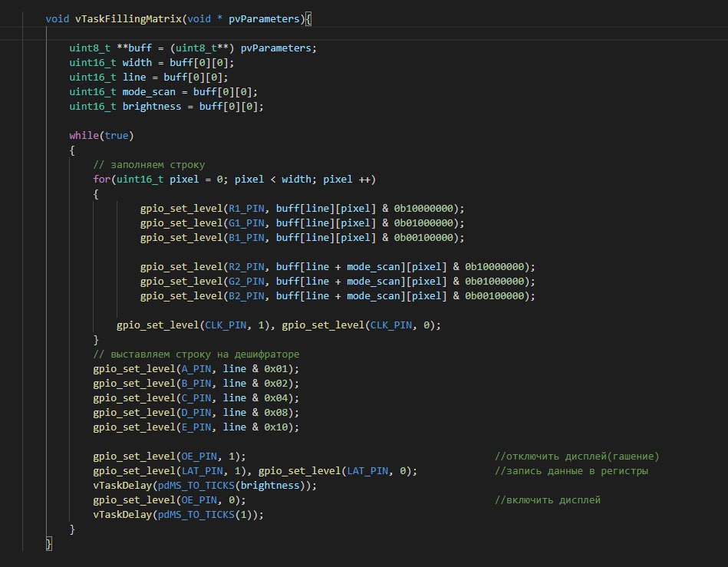Click the 'отключить дисплей(гашение)' comment
Viewport: 728px width, 567px height.
pyautogui.click(x=577, y=456)
